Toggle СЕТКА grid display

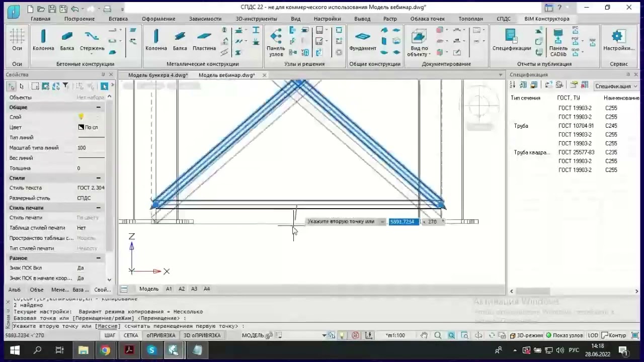[x=131, y=335]
